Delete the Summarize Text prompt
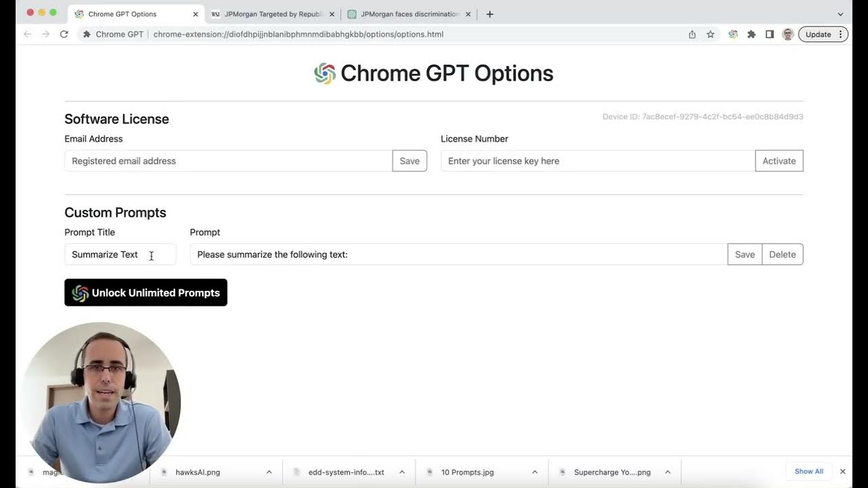Image resolution: width=868 pixels, height=488 pixels. click(x=783, y=254)
